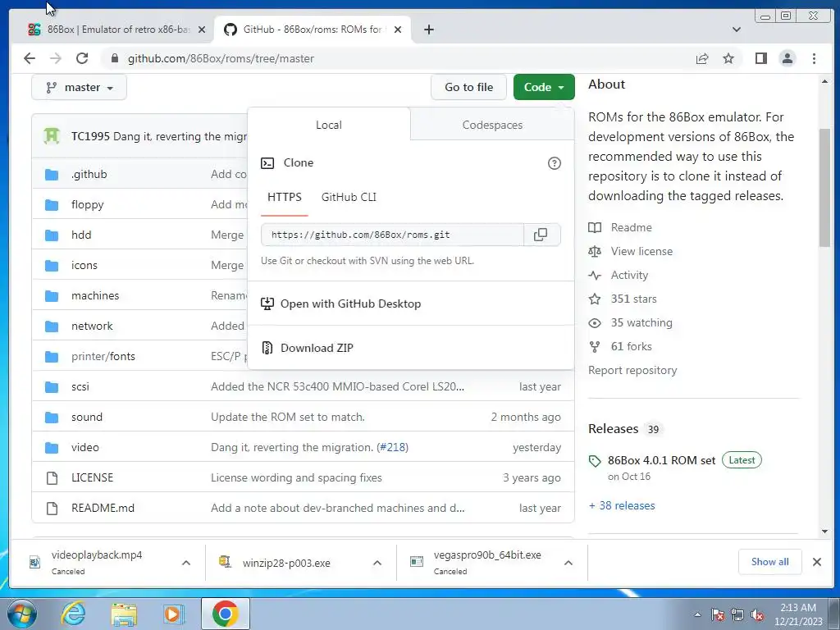Toggle the green Code dropdown button
The width and height of the screenshot is (840, 630).
click(x=544, y=87)
